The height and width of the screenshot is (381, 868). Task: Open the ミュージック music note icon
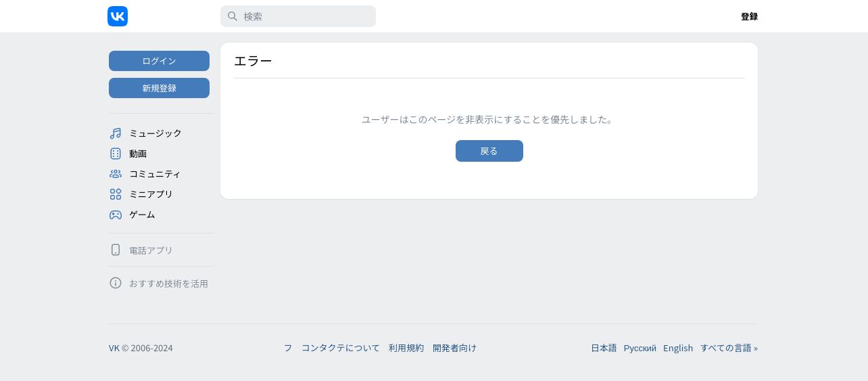point(116,133)
